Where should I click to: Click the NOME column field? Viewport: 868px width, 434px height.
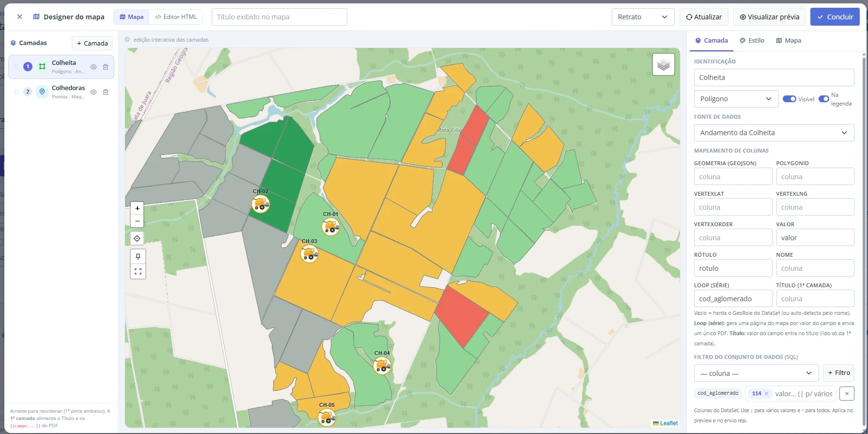tap(815, 268)
